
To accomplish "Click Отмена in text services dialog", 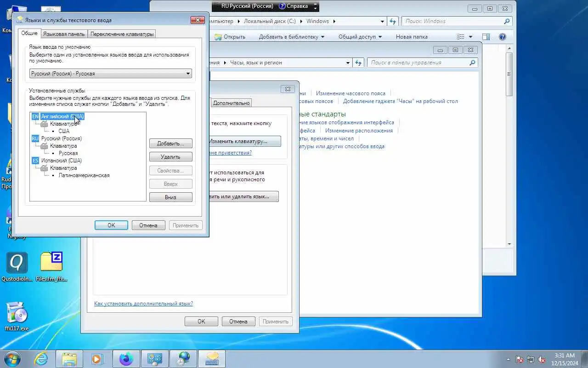I will (148, 225).
